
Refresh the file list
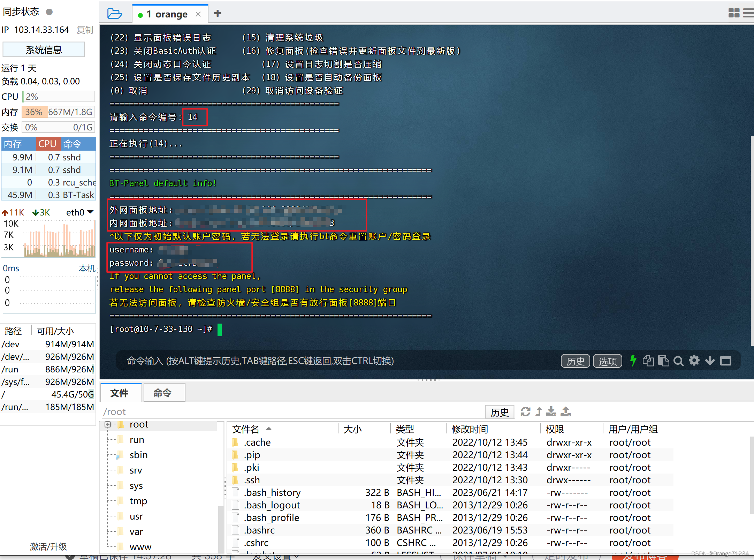525,412
